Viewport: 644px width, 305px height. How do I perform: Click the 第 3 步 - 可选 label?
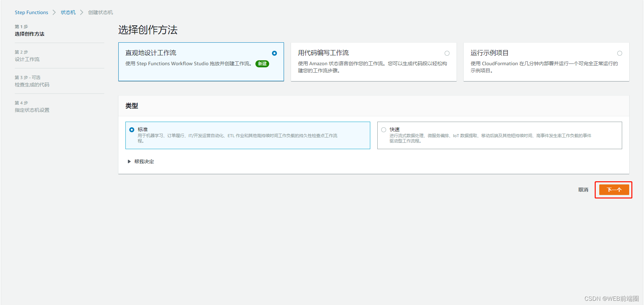coord(27,78)
